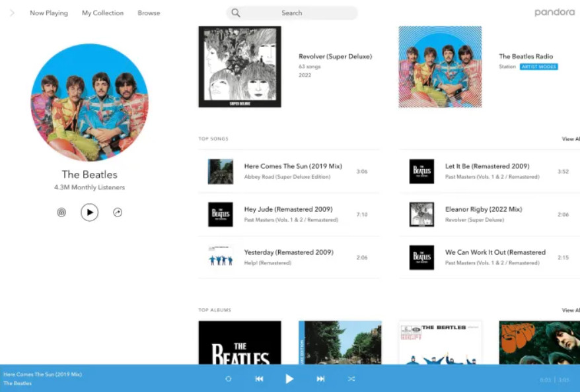Expand the sidebar using the top-left chevron
The image size is (580, 392).
(12, 13)
